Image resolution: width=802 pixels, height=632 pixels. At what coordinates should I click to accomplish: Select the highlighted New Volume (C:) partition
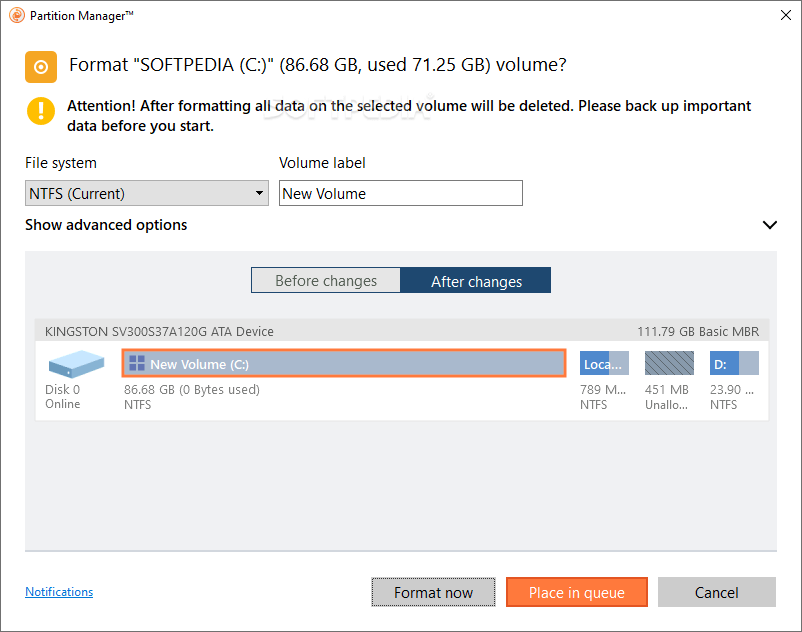(343, 363)
